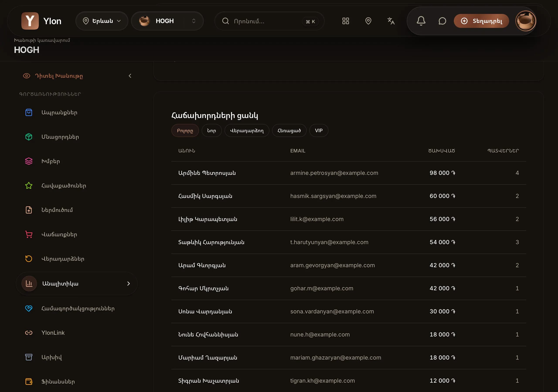Click the ՊԱՏՎԵՐՆԵՐ column header

click(503, 150)
